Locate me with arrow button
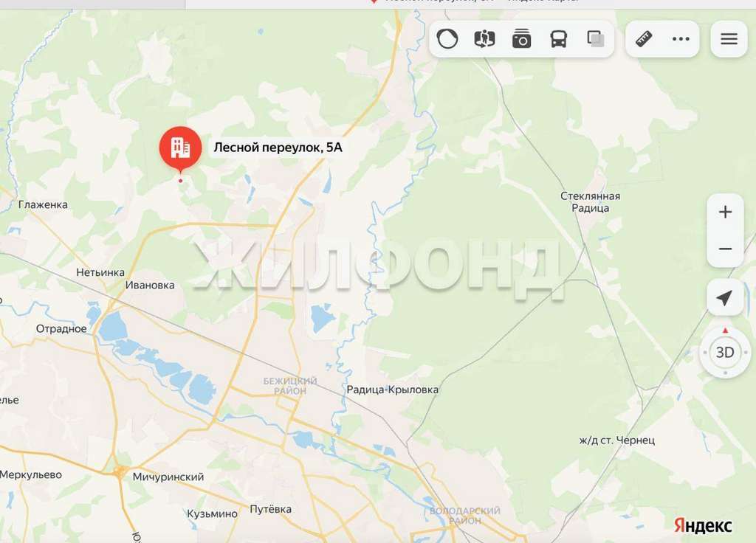 click(725, 297)
